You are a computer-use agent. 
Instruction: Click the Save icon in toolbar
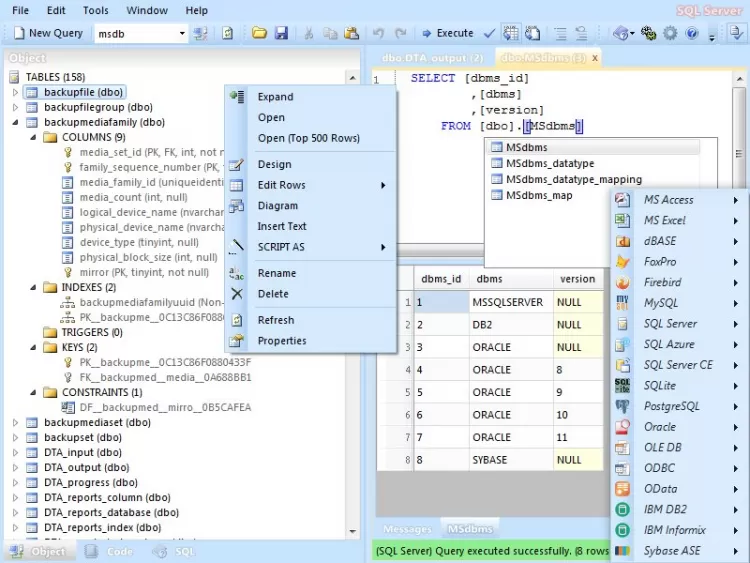[281, 33]
